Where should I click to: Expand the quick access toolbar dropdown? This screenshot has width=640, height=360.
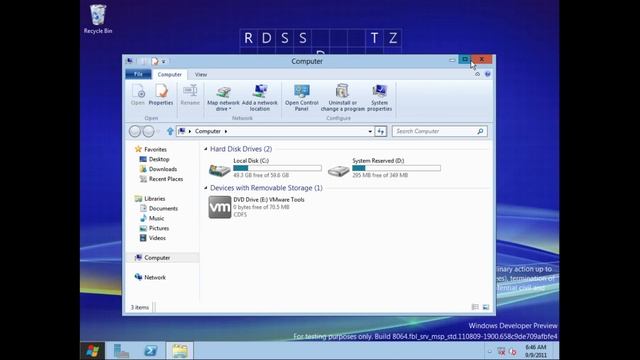tap(164, 62)
